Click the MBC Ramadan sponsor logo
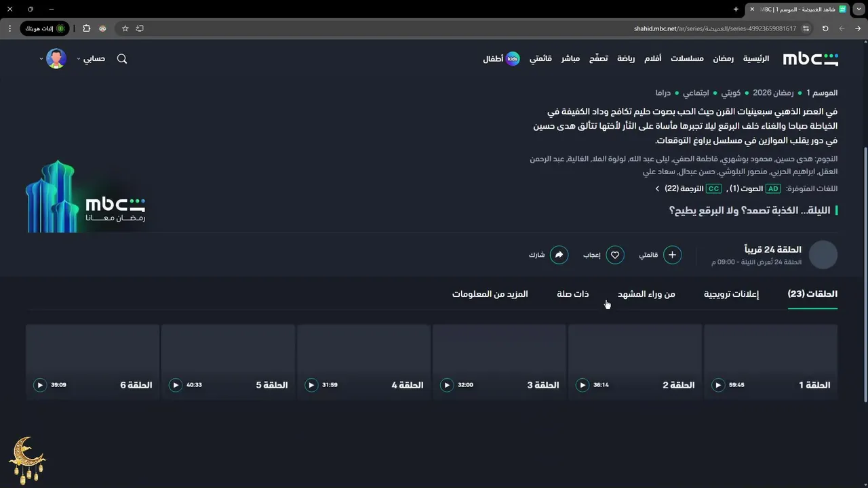The height and width of the screenshot is (488, 868). click(x=86, y=197)
